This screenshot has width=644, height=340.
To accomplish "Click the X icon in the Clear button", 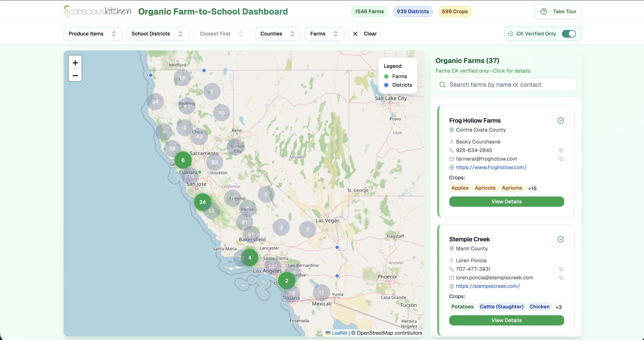I will [355, 34].
